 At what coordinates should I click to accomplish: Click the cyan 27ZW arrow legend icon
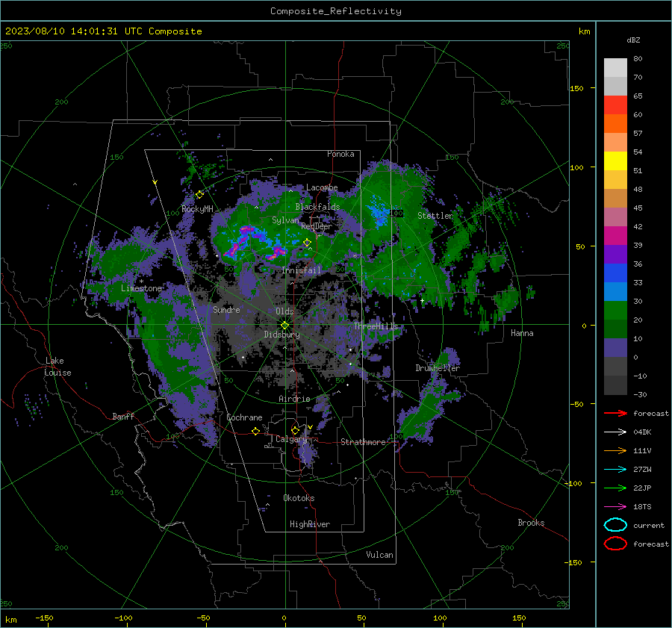tap(615, 470)
